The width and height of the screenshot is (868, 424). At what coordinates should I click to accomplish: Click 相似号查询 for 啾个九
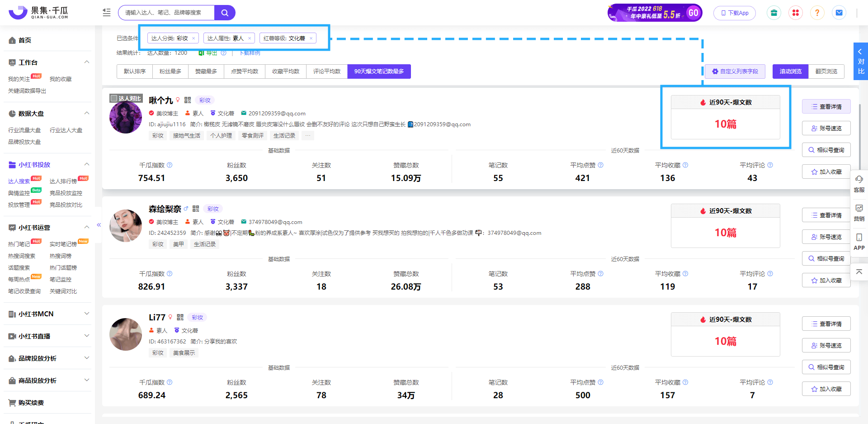click(x=826, y=150)
